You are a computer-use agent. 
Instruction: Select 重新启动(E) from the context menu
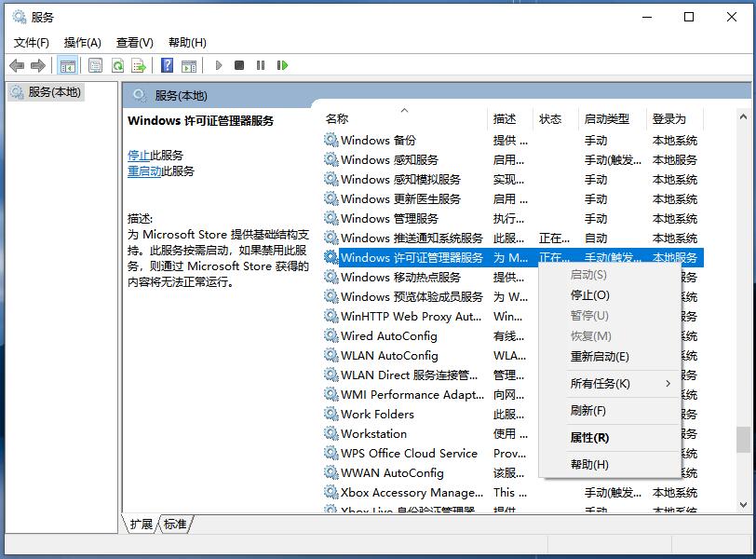[600, 357]
